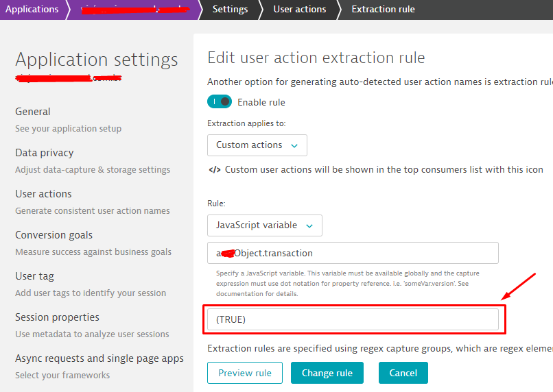Screen dimensions: 553x392
Task: Click the (TRUE) regex input field
Action: pyautogui.click(x=353, y=319)
